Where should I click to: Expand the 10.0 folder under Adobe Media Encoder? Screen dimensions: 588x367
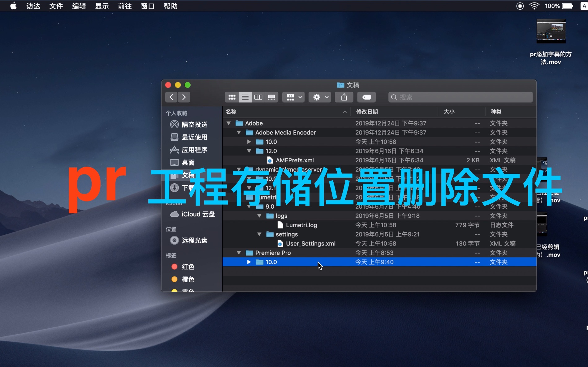tap(249, 142)
